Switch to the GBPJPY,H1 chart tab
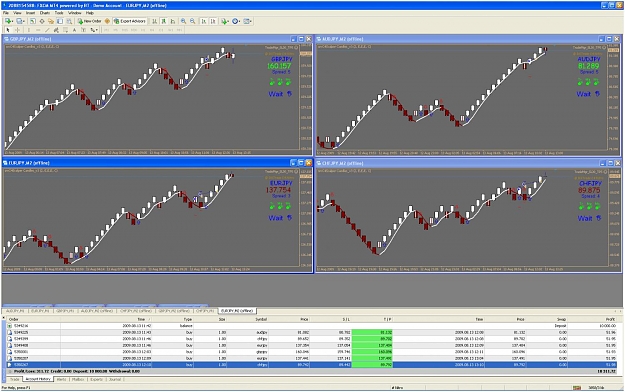The height and width of the screenshot is (392, 625). [65, 311]
